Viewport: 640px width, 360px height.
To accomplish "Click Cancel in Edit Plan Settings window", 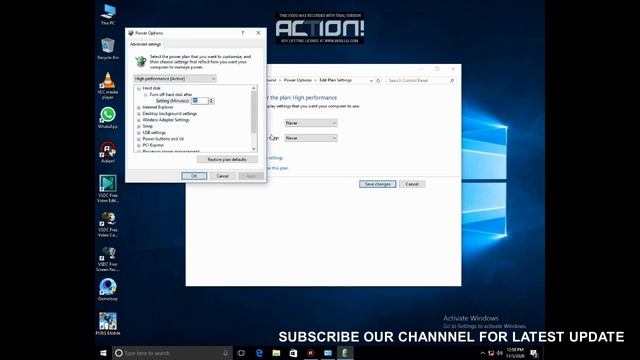I will 412,184.
